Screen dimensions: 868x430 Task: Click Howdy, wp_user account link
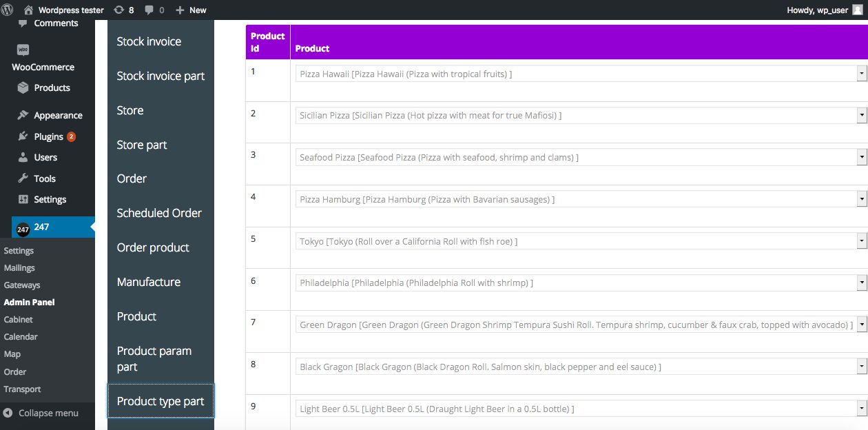coord(817,10)
